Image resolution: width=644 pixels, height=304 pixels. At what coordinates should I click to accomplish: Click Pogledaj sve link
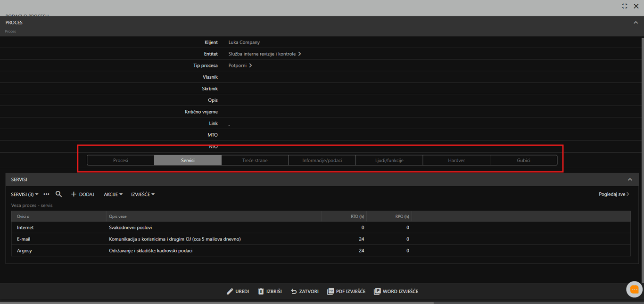tap(614, 194)
